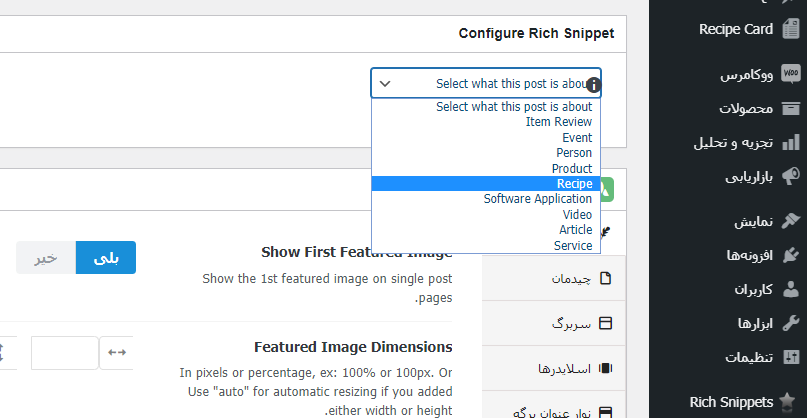Choose the 'Select what this post is about' placeholder option
The height and width of the screenshot is (418, 807).
[x=486, y=107]
